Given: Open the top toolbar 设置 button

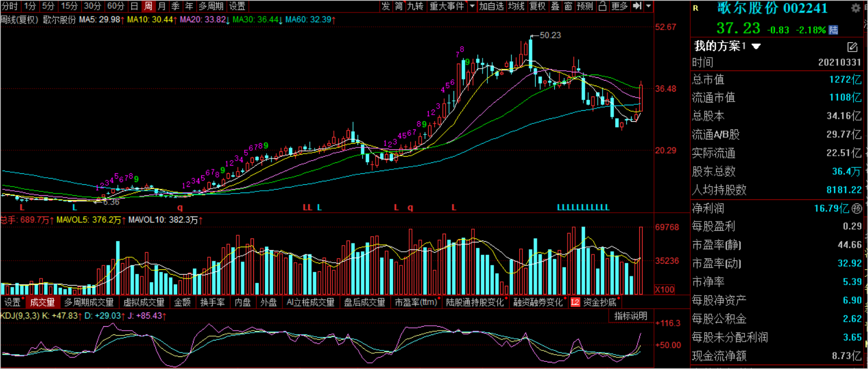Looking at the screenshot, I should 237,6.
